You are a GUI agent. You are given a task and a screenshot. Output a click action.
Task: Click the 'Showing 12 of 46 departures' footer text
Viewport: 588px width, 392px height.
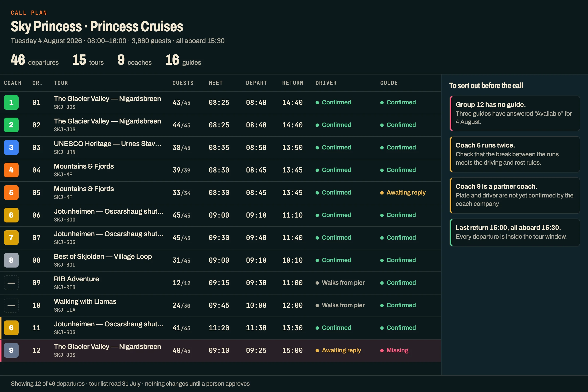pos(48,383)
